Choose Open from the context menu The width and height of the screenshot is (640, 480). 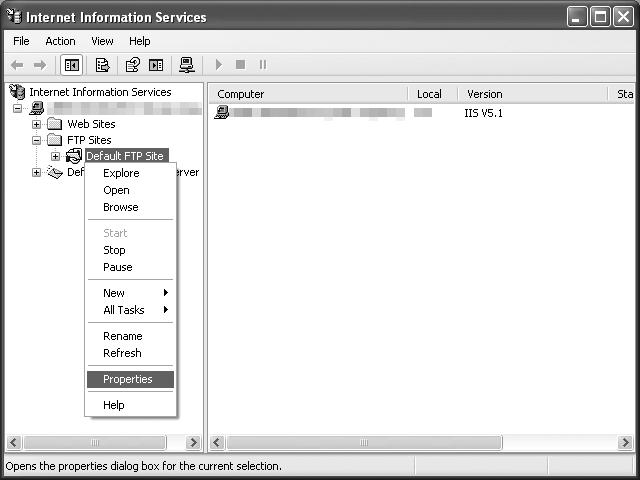pos(131,190)
